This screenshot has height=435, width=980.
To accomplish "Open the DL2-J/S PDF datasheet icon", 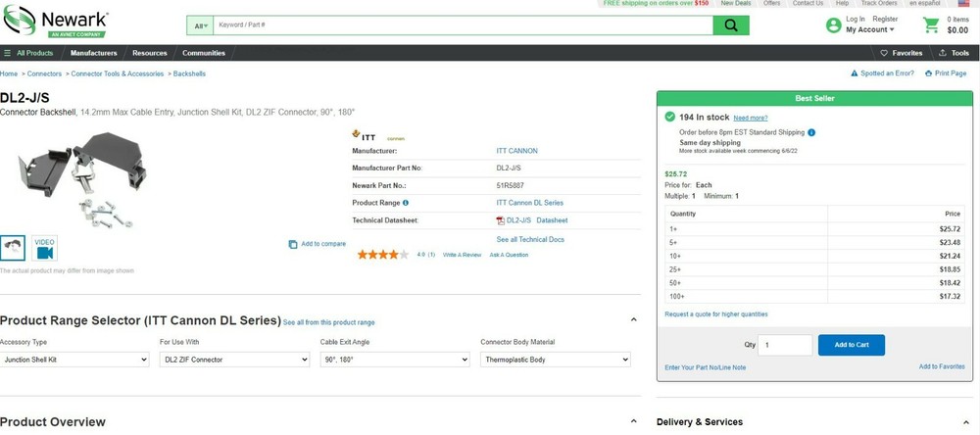I will tap(500, 220).
